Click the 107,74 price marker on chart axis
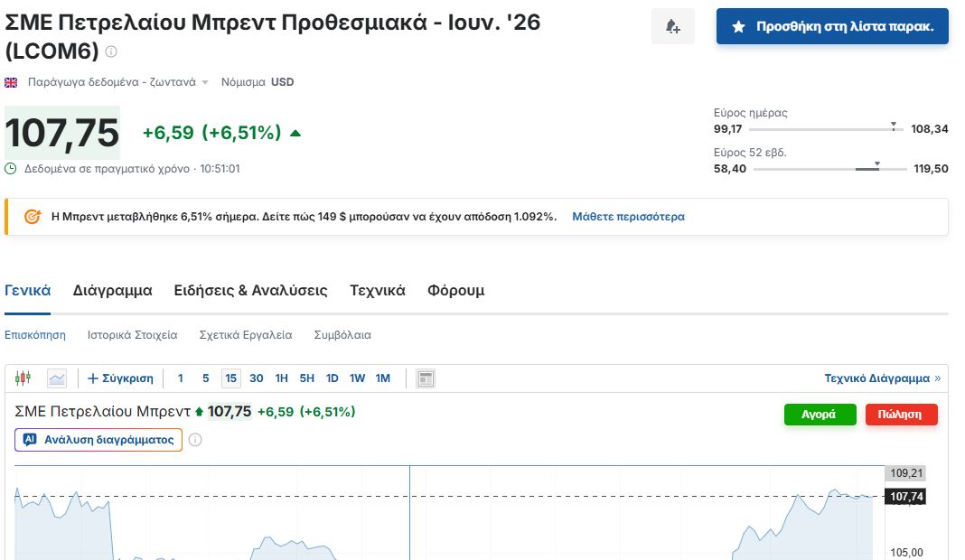This screenshot has width=965, height=560. [x=906, y=497]
